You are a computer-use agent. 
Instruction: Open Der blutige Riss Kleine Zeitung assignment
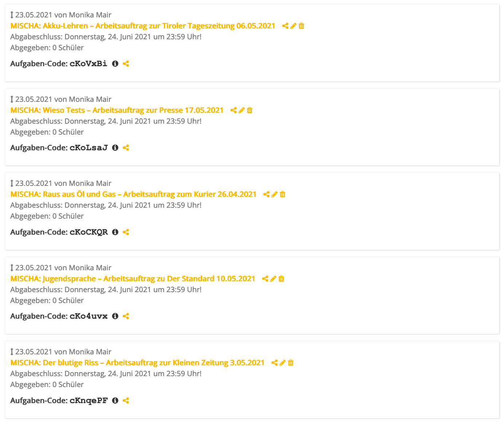click(138, 363)
